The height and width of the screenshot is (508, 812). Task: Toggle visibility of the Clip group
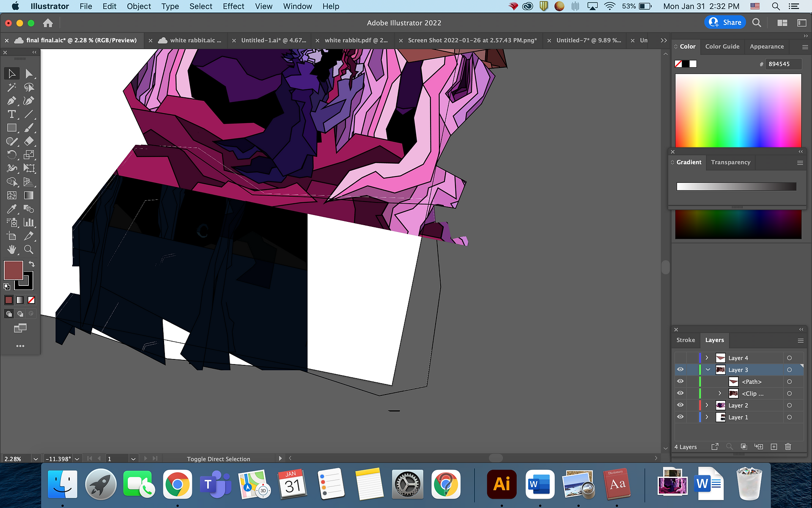(x=680, y=393)
